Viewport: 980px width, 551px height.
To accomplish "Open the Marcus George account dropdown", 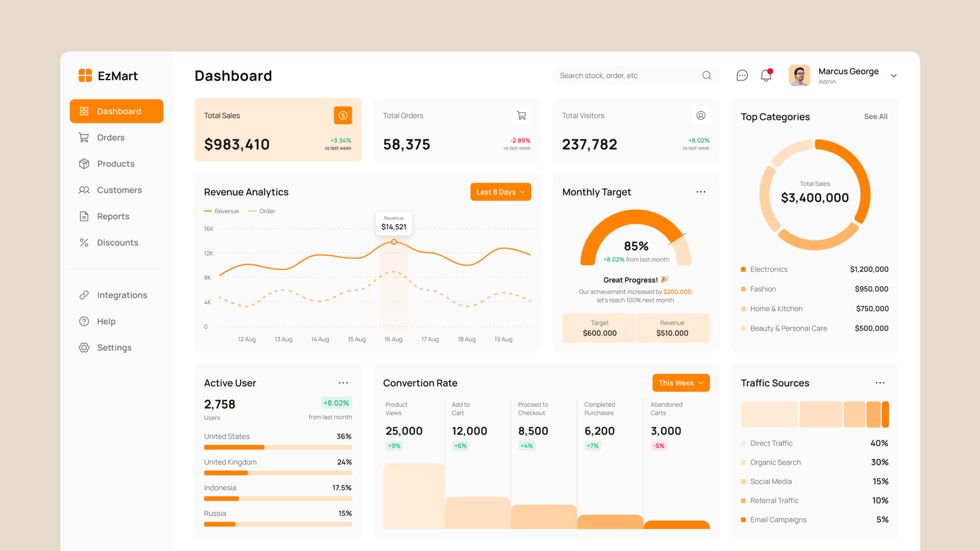I will [894, 76].
